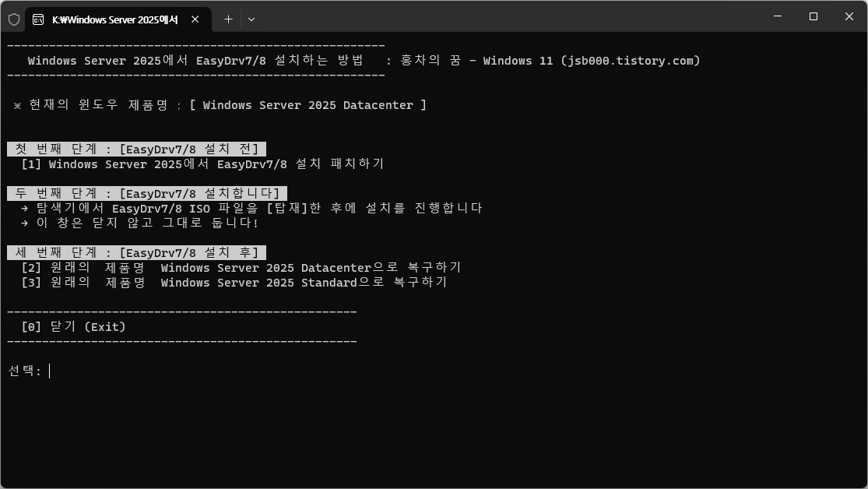Click the header title with jsb000.tistory.com
The width and height of the screenshot is (868, 489).
pyautogui.click(x=364, y=61)
